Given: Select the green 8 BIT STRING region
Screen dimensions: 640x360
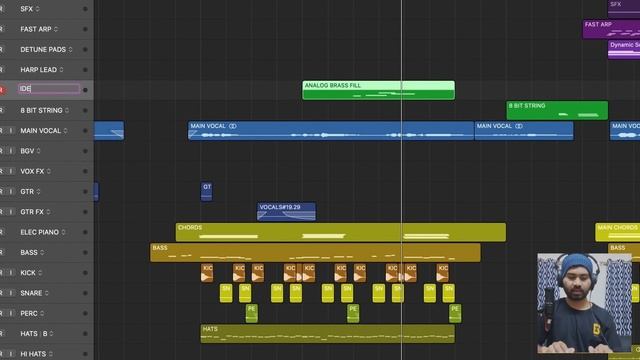Looking at the screenshot, I should pos(557,110).
